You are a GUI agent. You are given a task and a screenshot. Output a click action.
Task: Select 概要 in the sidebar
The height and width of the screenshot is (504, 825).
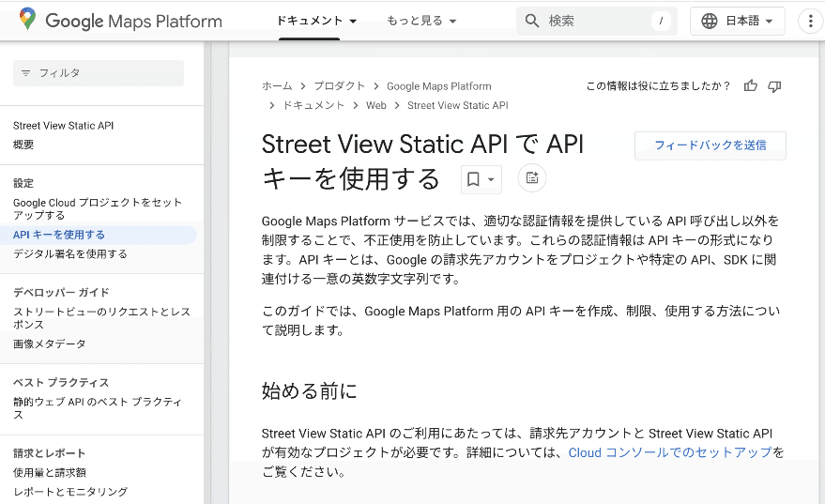click(x=23, y=145)
